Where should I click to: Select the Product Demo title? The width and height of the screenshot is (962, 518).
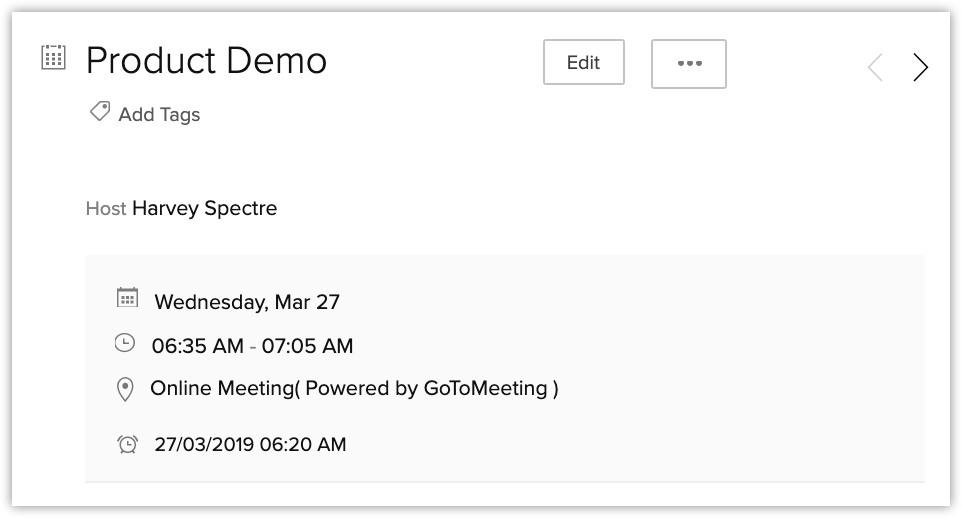[206, 61]
